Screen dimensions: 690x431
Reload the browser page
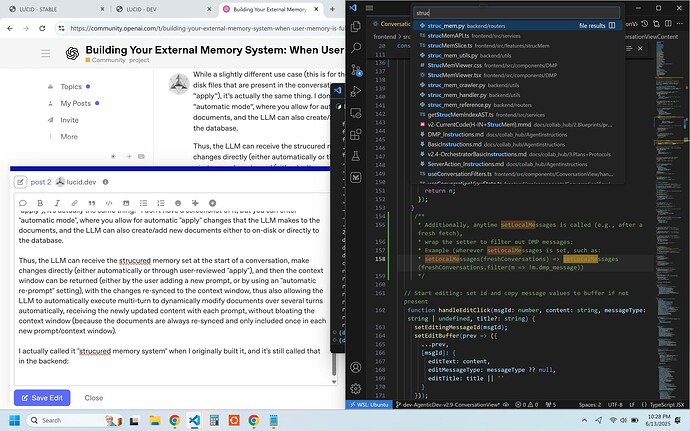point(42,28)
